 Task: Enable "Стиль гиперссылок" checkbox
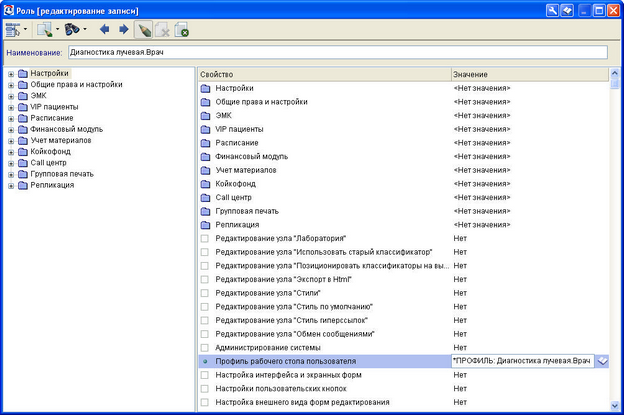point(205,320)
